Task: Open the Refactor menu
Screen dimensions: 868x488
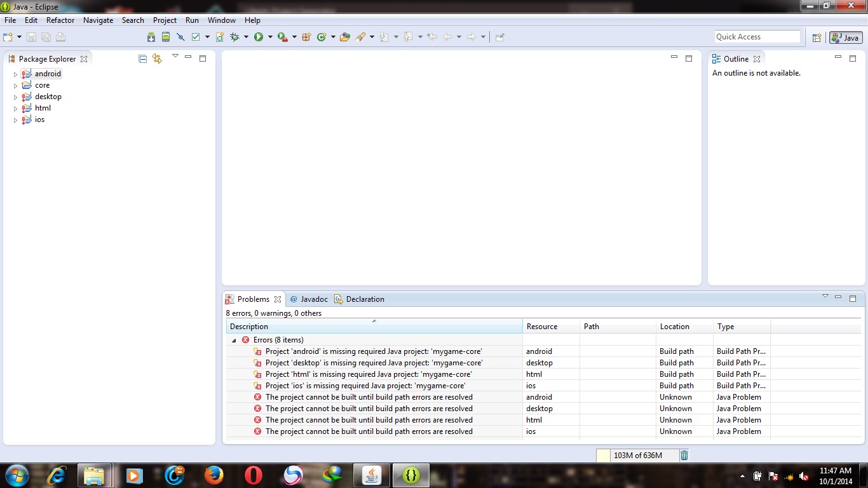Action: (60, 20)
